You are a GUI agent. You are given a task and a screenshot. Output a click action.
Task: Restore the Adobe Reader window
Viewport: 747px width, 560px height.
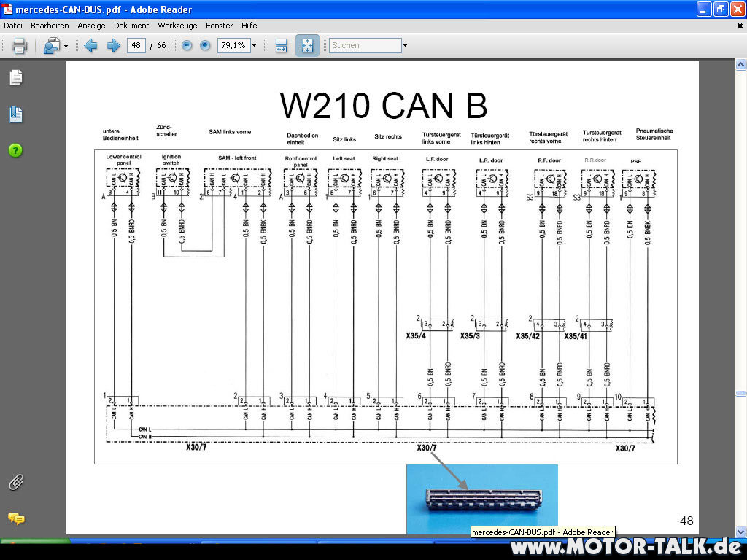(x=720, y=9)
